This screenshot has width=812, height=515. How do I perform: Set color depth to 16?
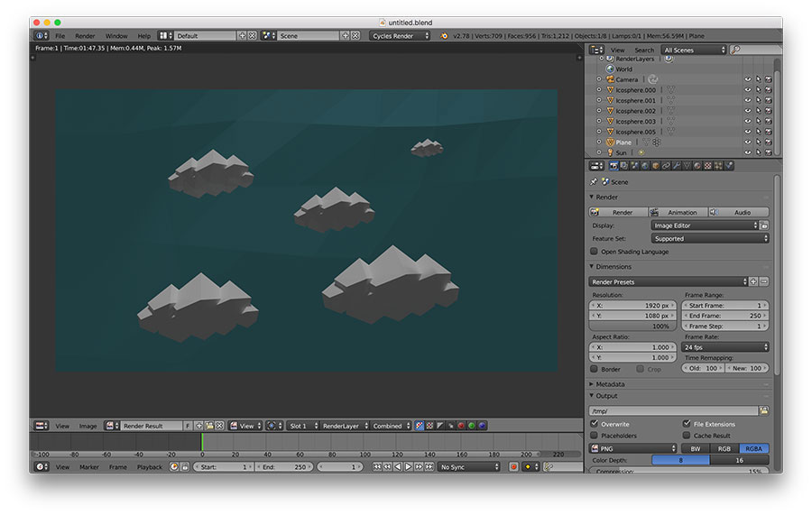click(740, 460)
